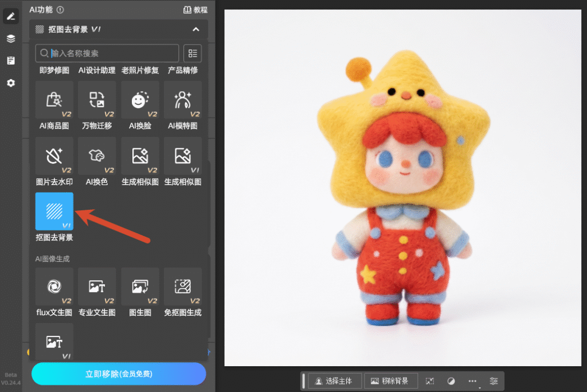Viewport: 587px width, 392px height.
Task: Select the 专业文生图 tool
Action: tap(97, 287)
